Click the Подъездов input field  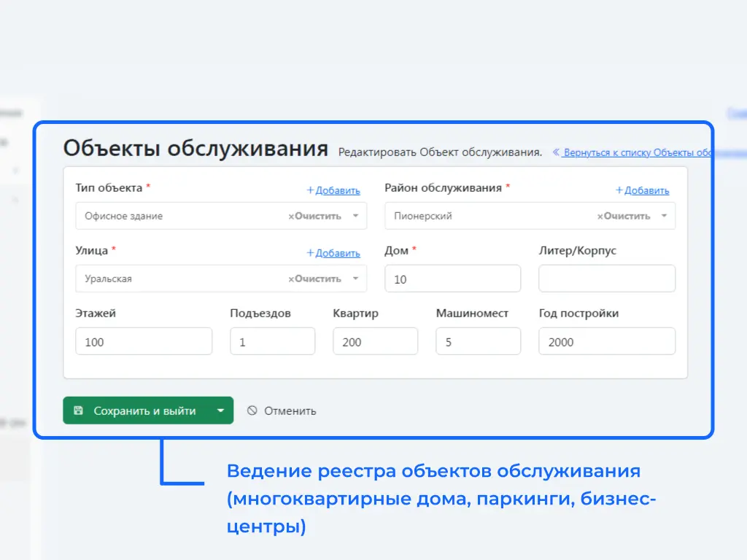click(272, 341)
